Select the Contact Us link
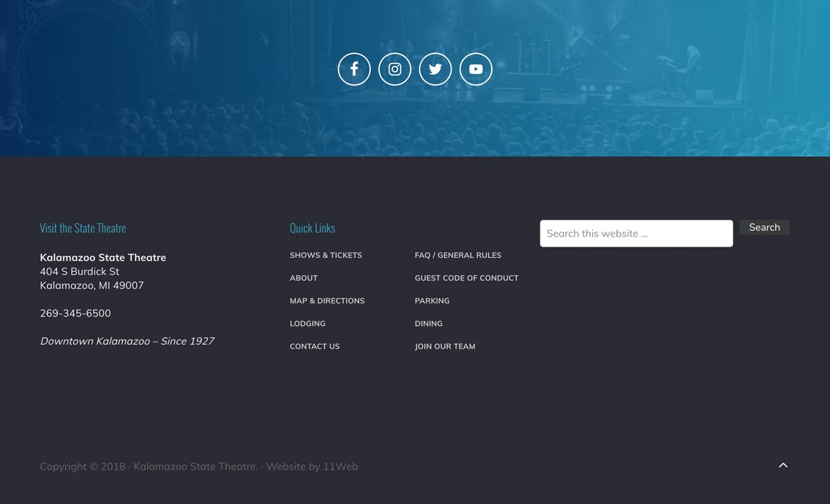 click(315, 346)
